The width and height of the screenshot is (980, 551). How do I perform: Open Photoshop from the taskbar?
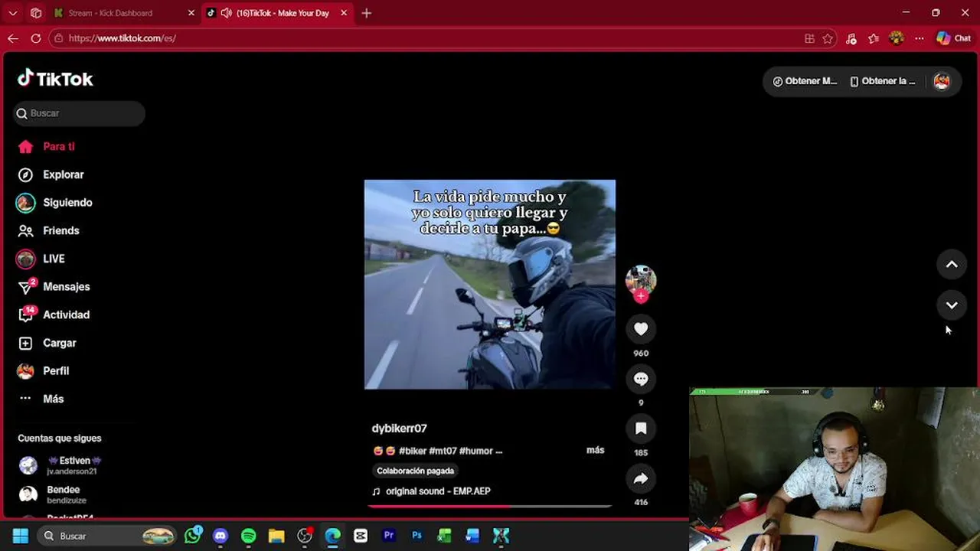416,536
